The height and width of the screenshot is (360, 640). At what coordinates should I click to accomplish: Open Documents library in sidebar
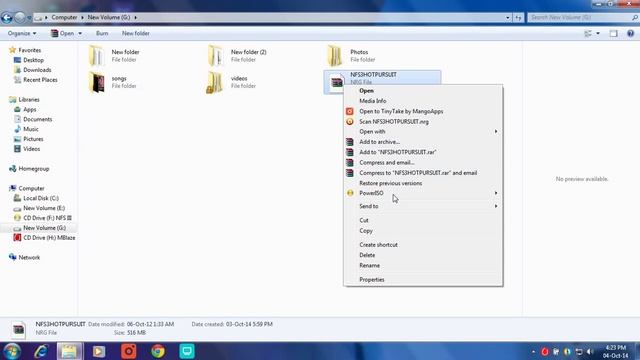(x=38, y=119)
